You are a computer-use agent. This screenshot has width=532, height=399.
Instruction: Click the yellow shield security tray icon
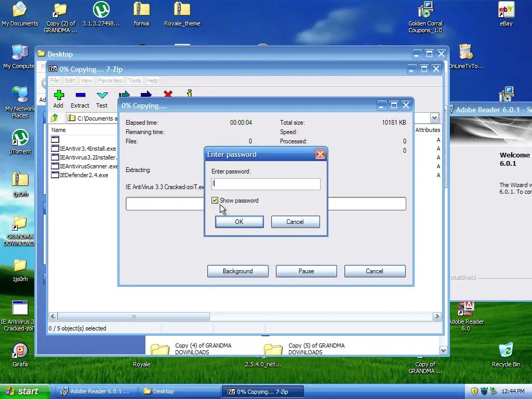coord(474,391)
